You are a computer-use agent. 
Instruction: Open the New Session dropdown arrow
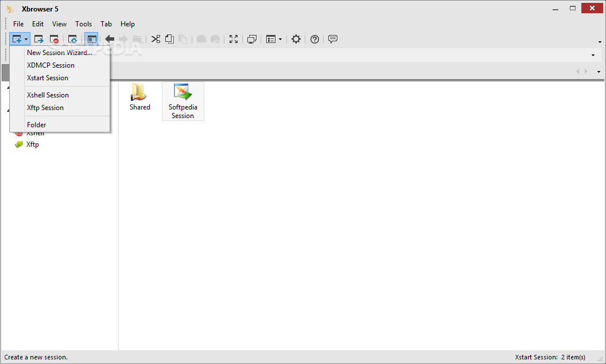tap(26, 40)
